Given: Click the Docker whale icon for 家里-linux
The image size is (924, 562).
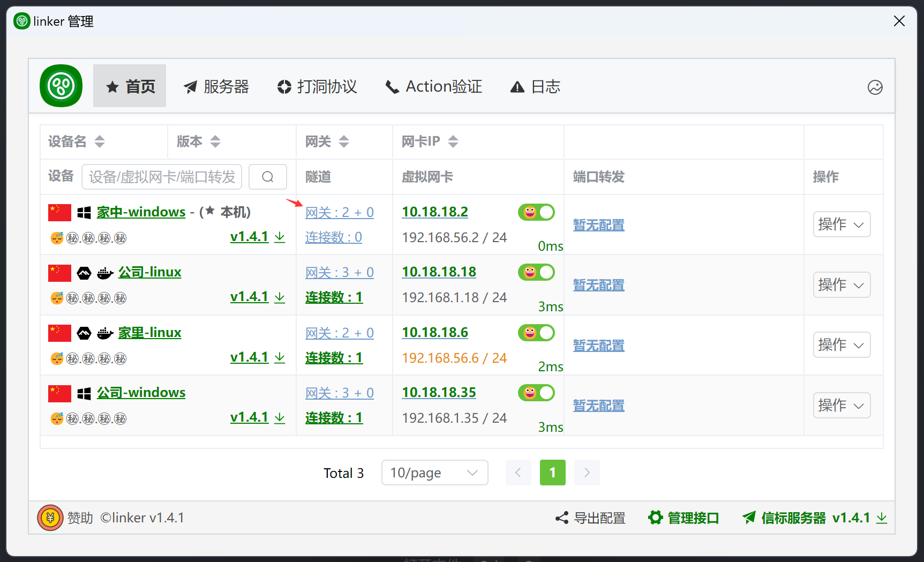Looking at the screenshot, I should tap(105, 333).
